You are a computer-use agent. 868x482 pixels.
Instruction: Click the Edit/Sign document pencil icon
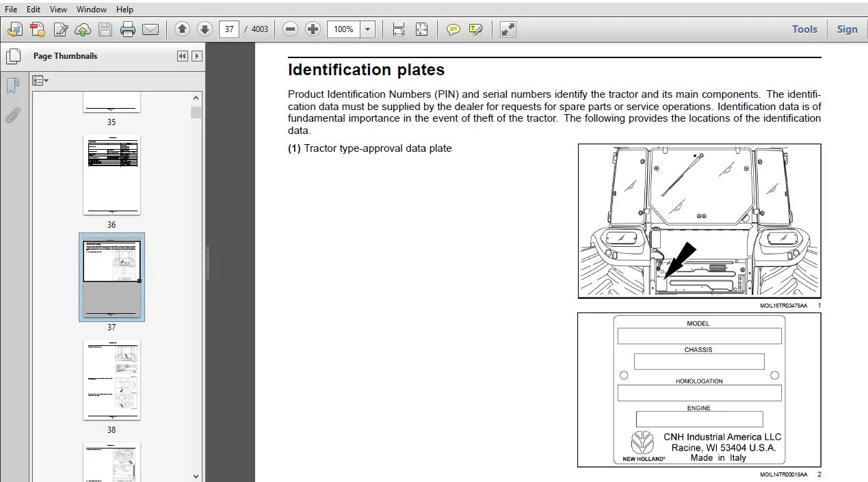[61, 29]
